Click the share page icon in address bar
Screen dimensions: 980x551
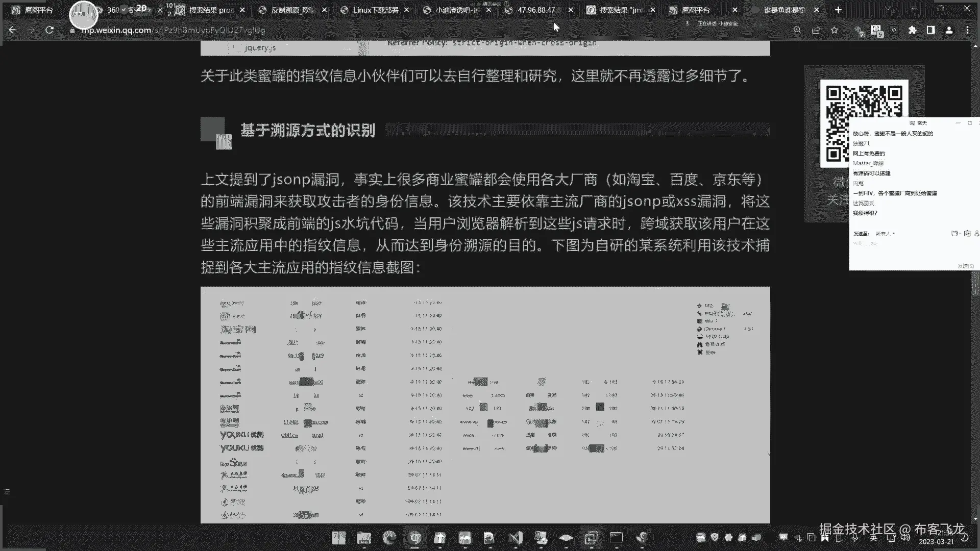click(816, 30)
